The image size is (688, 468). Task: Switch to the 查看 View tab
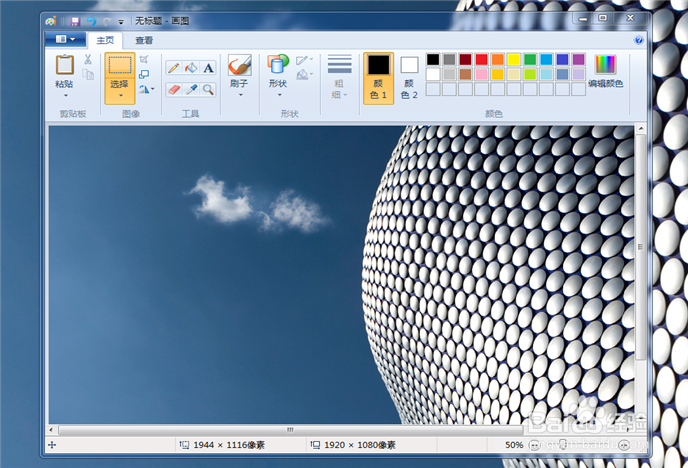144,40
